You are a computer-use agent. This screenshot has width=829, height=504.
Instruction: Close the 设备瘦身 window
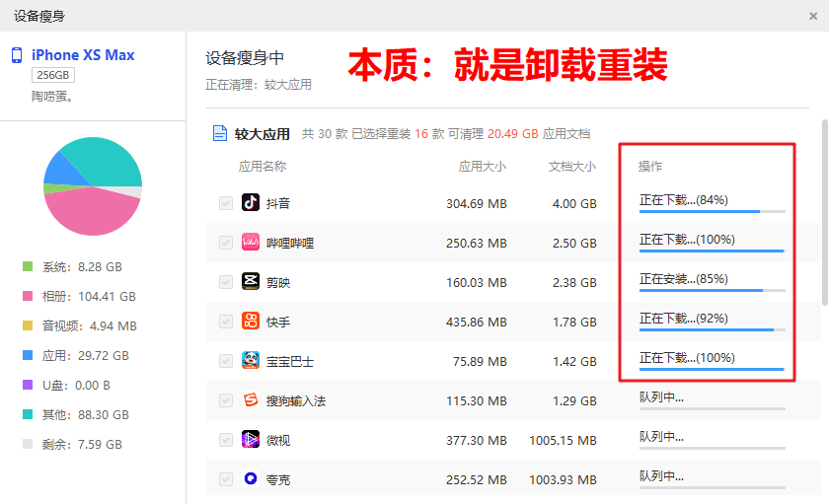(x=813, y=17)
